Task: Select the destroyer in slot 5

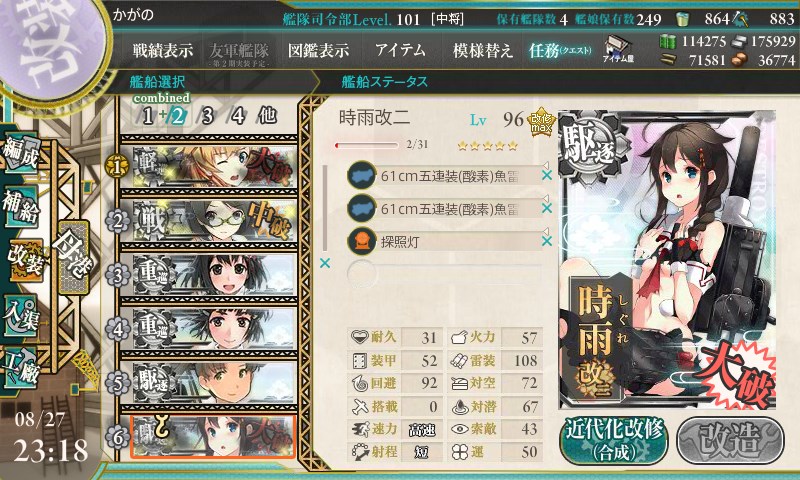Action: [209, 383]
